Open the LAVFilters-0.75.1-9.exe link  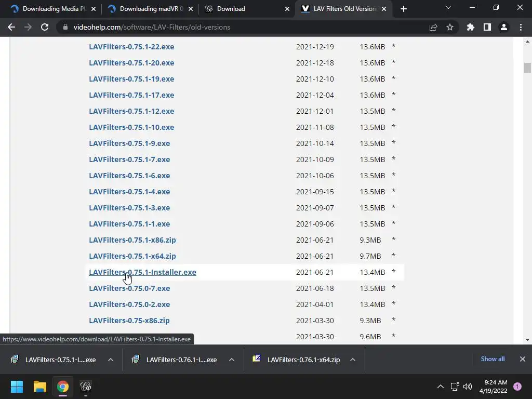[129, 143]
